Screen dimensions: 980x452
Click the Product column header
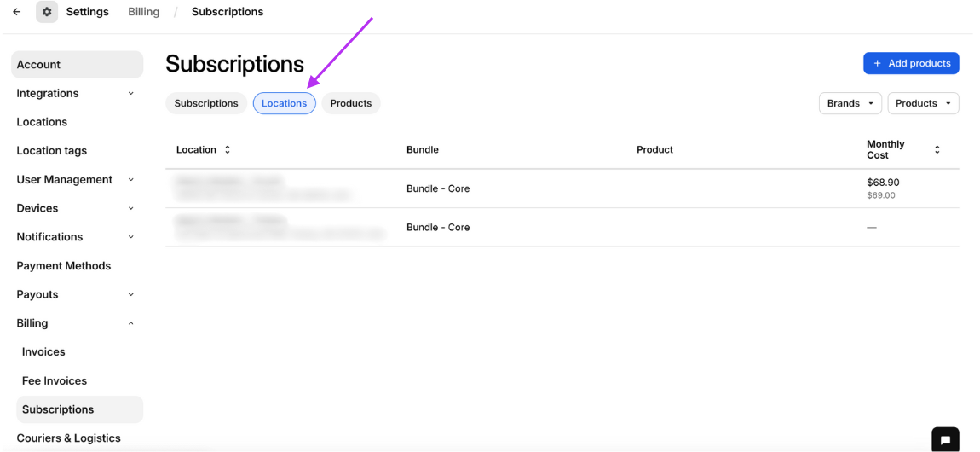tap(655, 149)
